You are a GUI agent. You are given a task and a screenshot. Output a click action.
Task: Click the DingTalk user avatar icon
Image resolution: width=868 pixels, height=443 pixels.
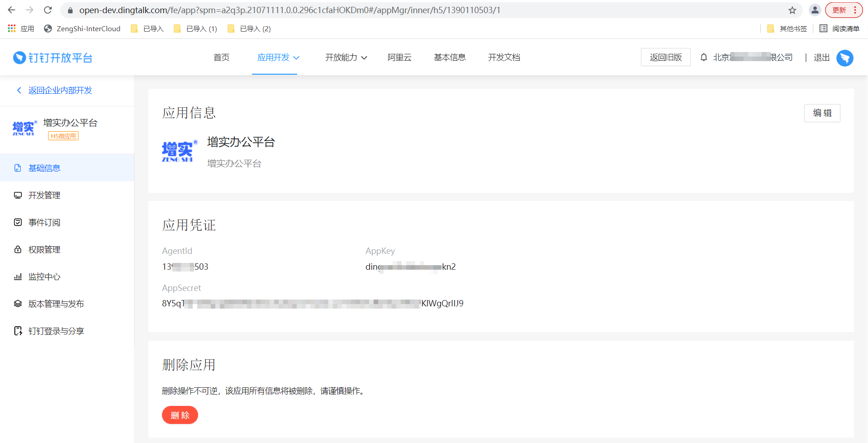point(844,58)
